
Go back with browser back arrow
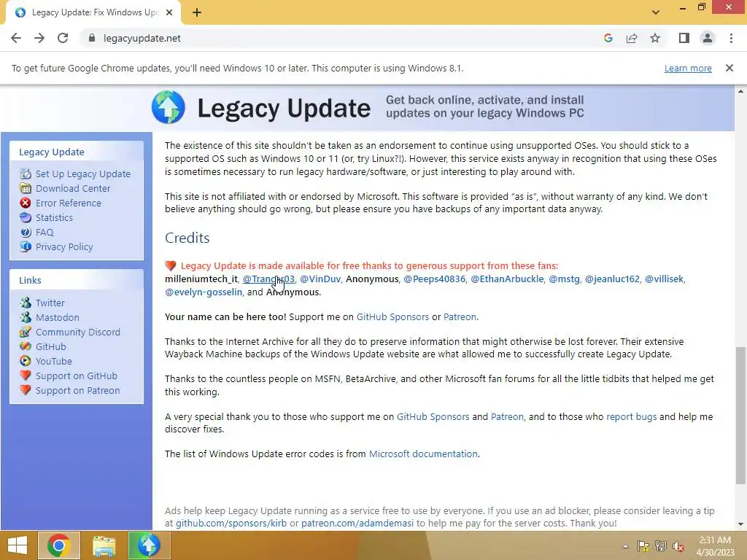pyautogui.click(x=16, y=38)
